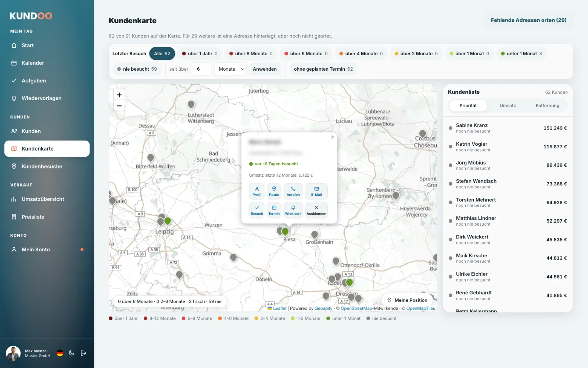Set a Wied.vorl. reminder with the bell icon
Image resolution: width=588 pixels, height=368 pixels.
tap(293, 210)
